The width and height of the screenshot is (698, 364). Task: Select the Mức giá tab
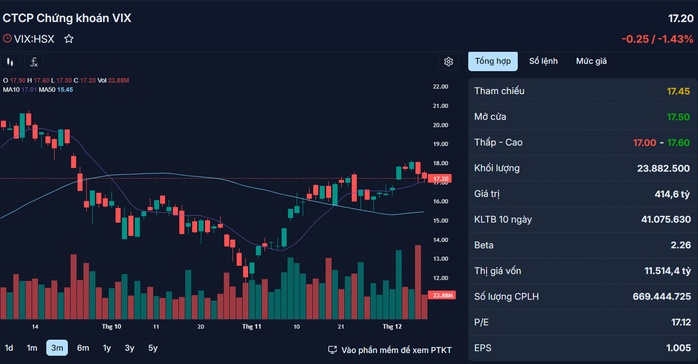coord(591,61)
